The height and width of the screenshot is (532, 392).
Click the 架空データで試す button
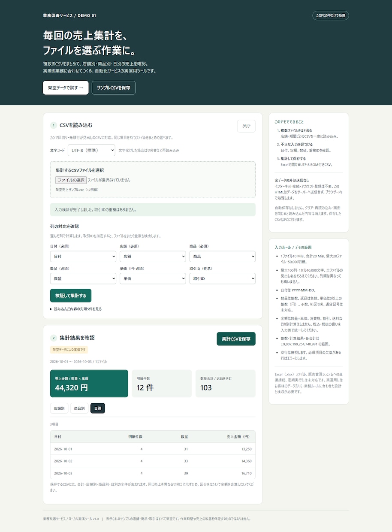tap(66, 88)
